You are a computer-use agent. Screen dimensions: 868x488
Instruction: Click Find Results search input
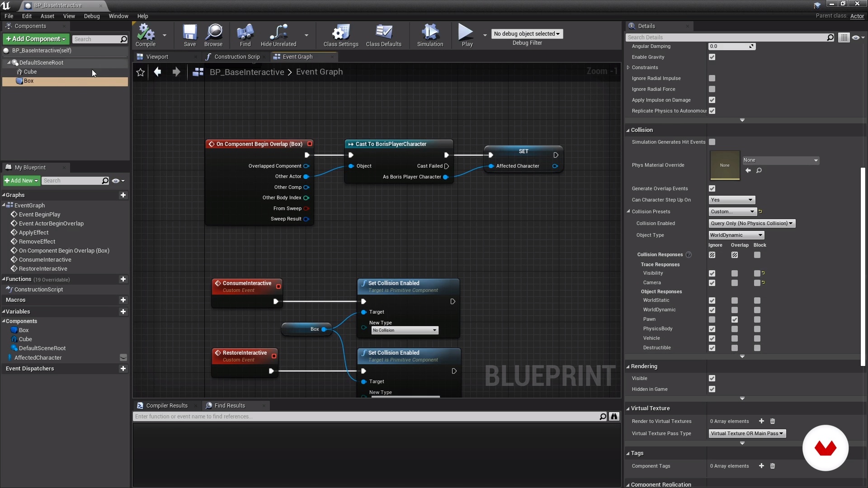pyautogui.click(x=365, y=417)
